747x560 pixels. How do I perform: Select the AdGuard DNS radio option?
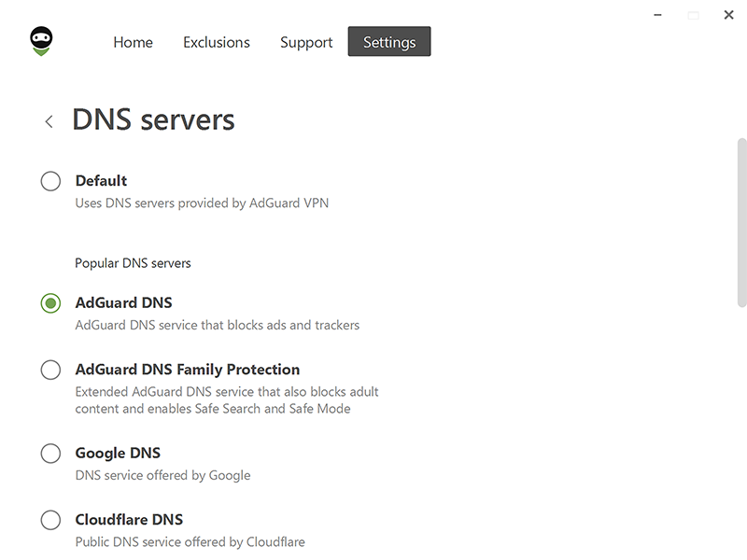[50, 302]
